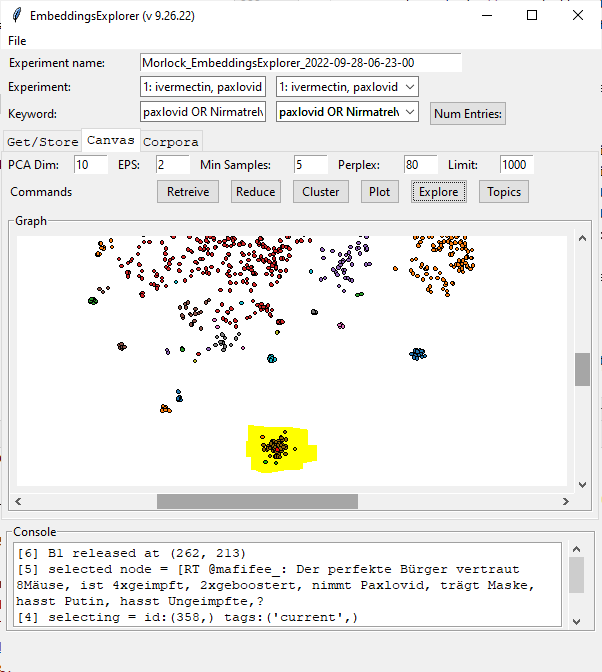Screen dimensions: 602x672
Task: Click the Experiment name input field
Action: point(301,62)
